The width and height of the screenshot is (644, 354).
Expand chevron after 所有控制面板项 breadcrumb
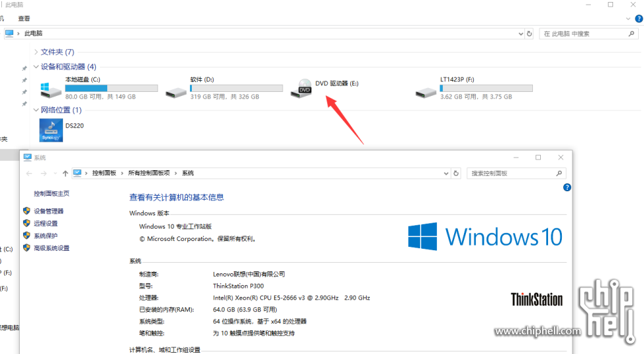tap(176, 173)
